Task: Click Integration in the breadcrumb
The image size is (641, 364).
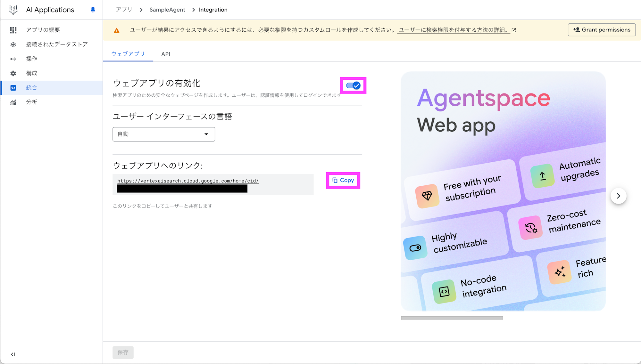Action: (213, 10)
